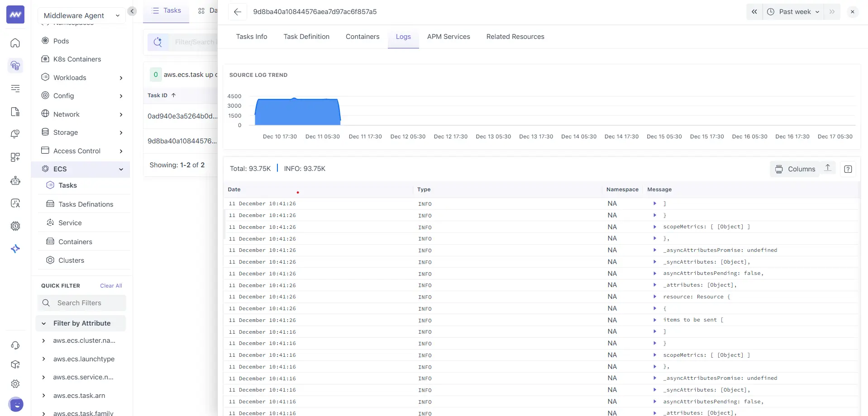This screenshot has width=868, height=416.
Task: Click Clear All in the Quick Filter section
Action: (x=110, y=285)
